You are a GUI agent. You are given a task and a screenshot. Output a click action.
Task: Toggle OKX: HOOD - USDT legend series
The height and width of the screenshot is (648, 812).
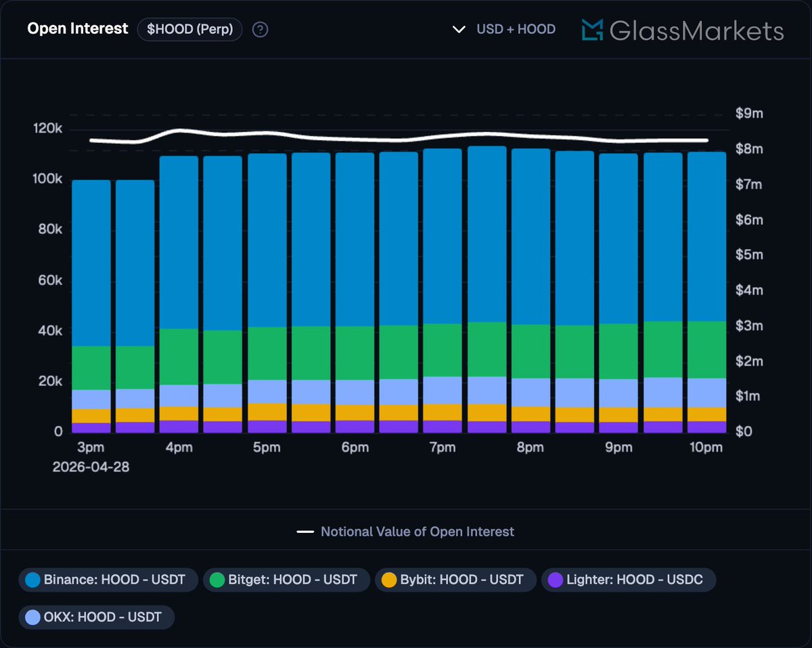tap(97, 617)
